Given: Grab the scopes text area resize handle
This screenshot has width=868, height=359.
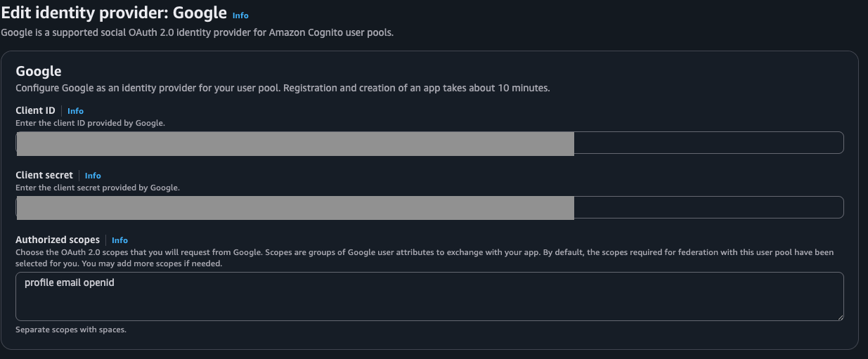Looking at the screenshot, I should (840, 317).
